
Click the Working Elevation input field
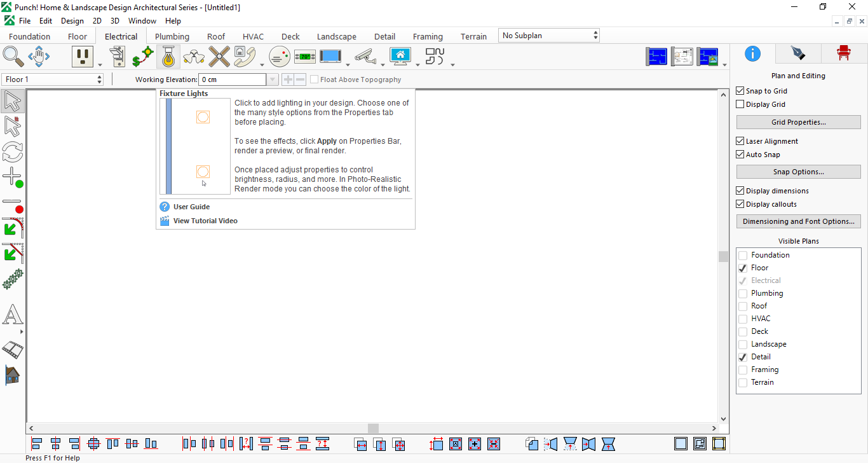(233, 79)
